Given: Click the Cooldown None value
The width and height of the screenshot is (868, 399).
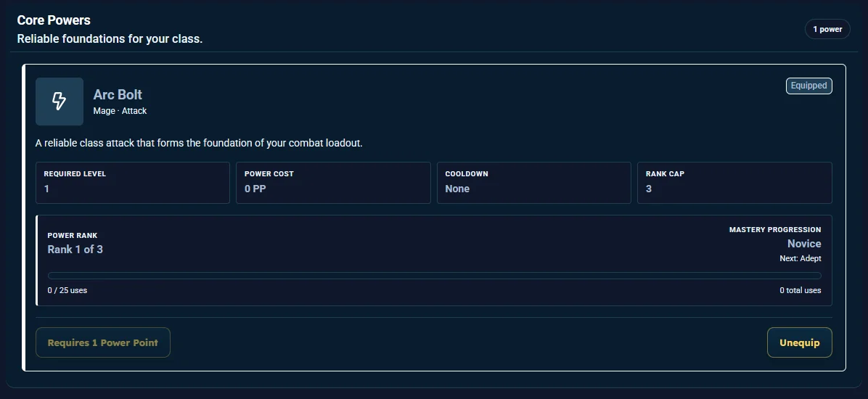Looking at the screenshot, I should 457,189.
